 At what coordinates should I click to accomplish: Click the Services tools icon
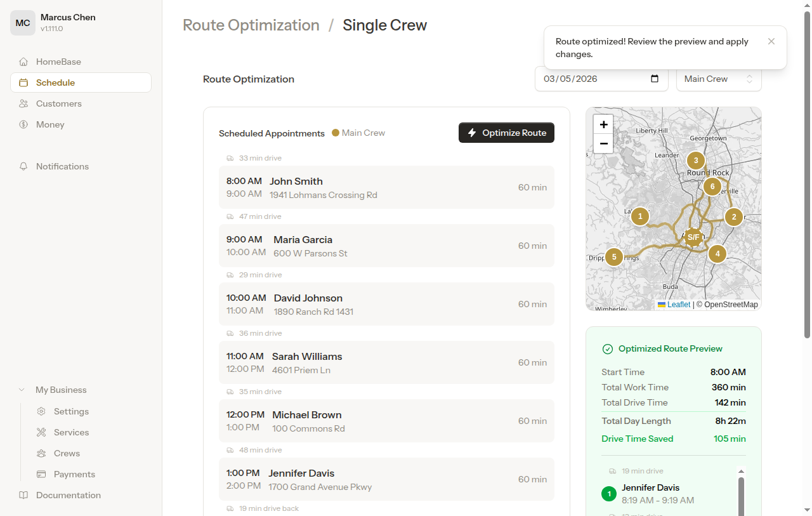click(41, 432)
